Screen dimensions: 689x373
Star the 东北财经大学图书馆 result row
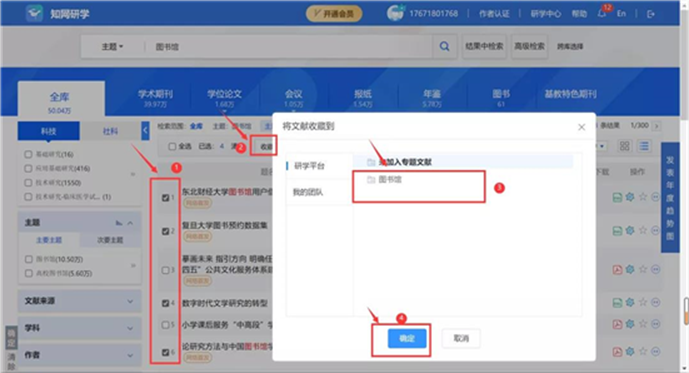click(x=643, y=197)
